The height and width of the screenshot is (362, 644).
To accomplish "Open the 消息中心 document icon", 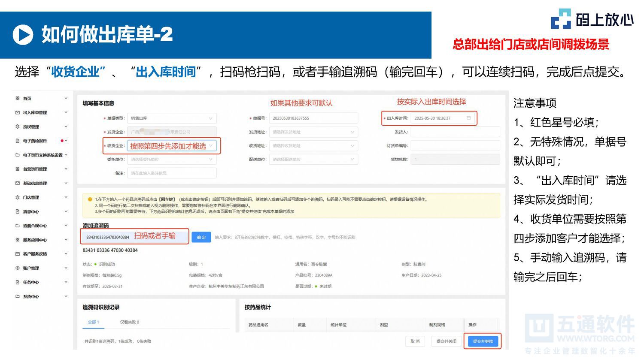I will 17,211.
